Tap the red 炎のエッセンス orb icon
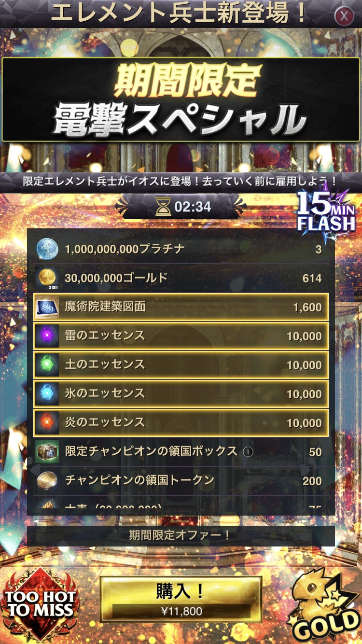 tap(47, 423)
